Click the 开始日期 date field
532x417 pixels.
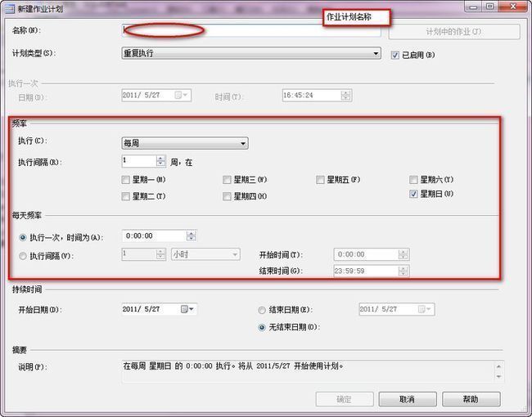(x=159, y=309)
